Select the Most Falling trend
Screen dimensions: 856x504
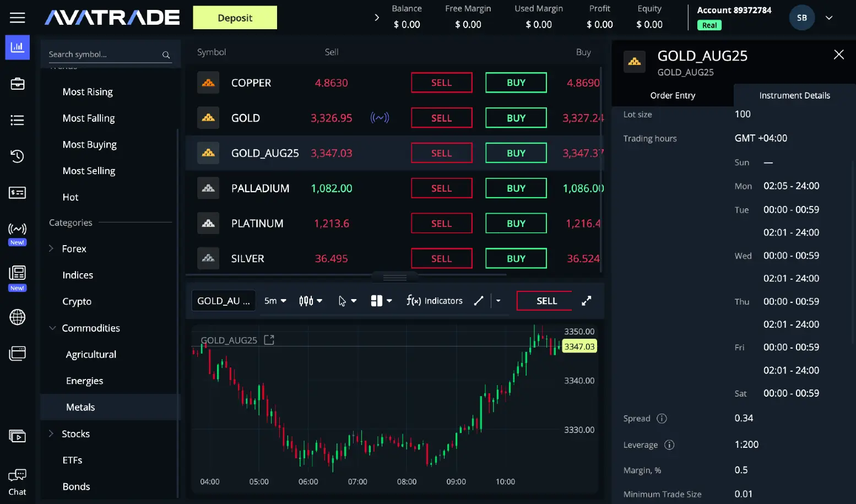89,118
